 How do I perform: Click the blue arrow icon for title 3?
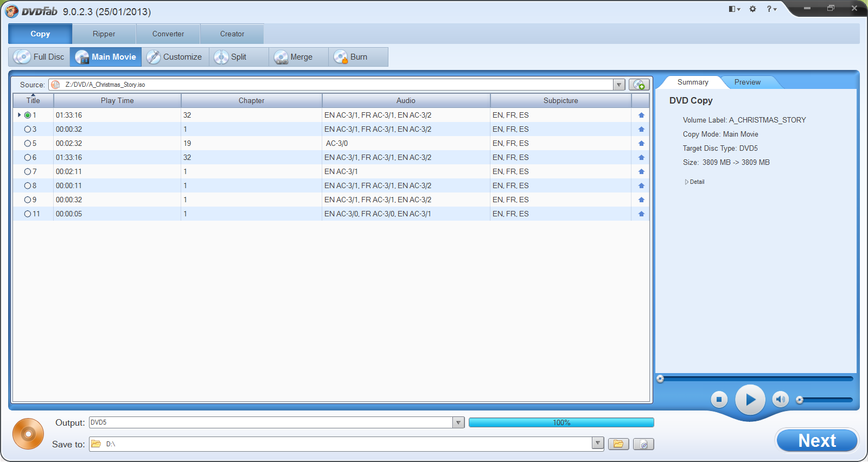pyautogui.click(x=641, y=129)
